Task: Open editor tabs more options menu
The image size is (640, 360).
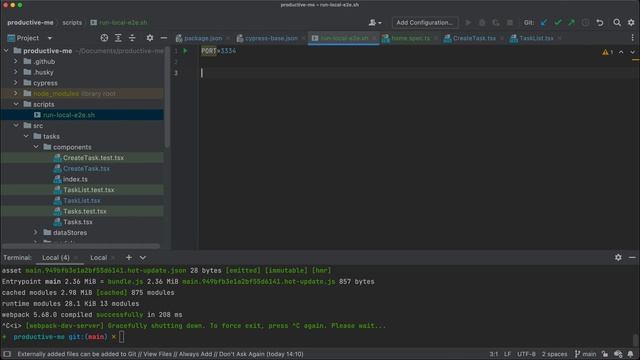Action: 633,38
